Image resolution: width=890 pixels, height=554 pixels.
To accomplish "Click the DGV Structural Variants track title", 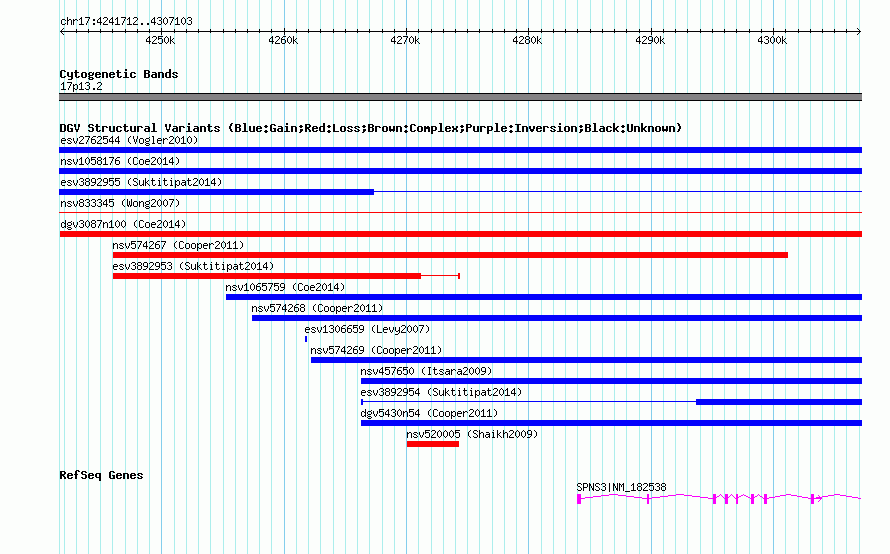I will [x=370, y=128].
